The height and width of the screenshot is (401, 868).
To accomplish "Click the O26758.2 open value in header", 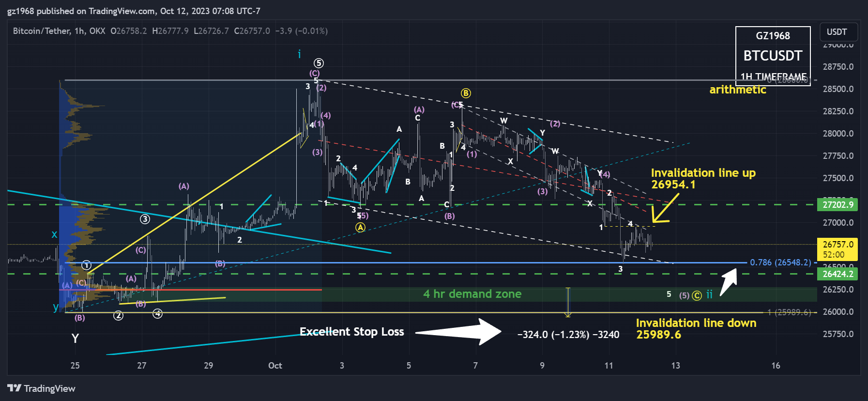I will click(128, 31).
